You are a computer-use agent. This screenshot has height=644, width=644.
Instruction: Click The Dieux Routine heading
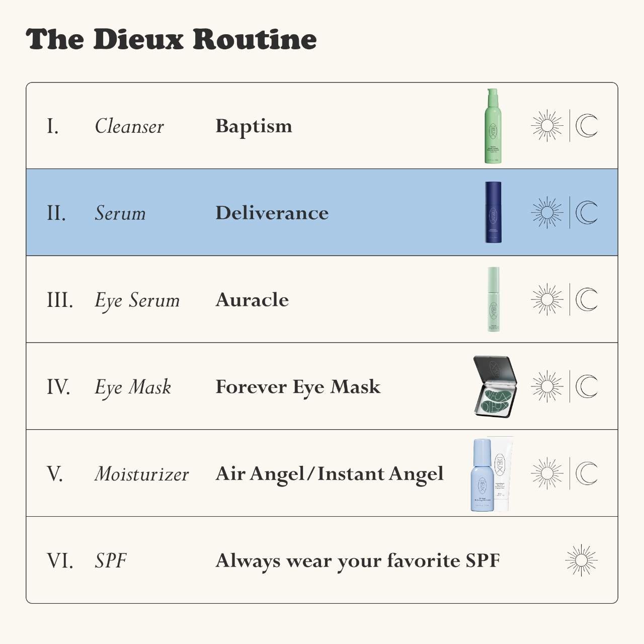pyautogui.click(x=171, y=39)
